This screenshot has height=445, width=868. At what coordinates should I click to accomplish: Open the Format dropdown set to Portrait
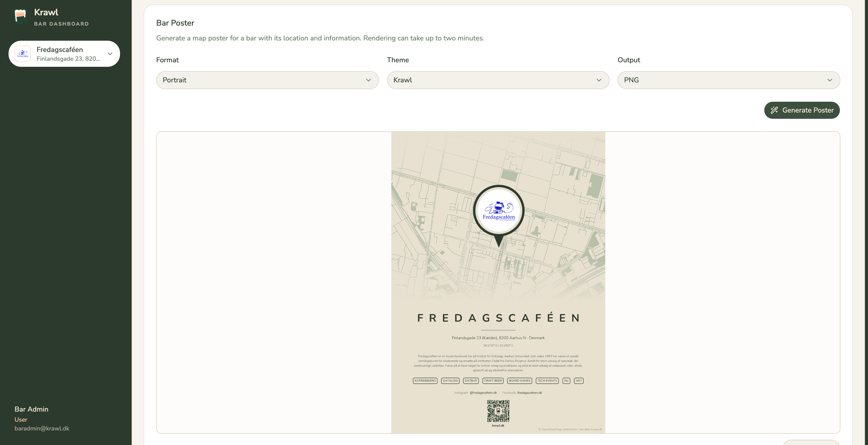pos(267,80)
